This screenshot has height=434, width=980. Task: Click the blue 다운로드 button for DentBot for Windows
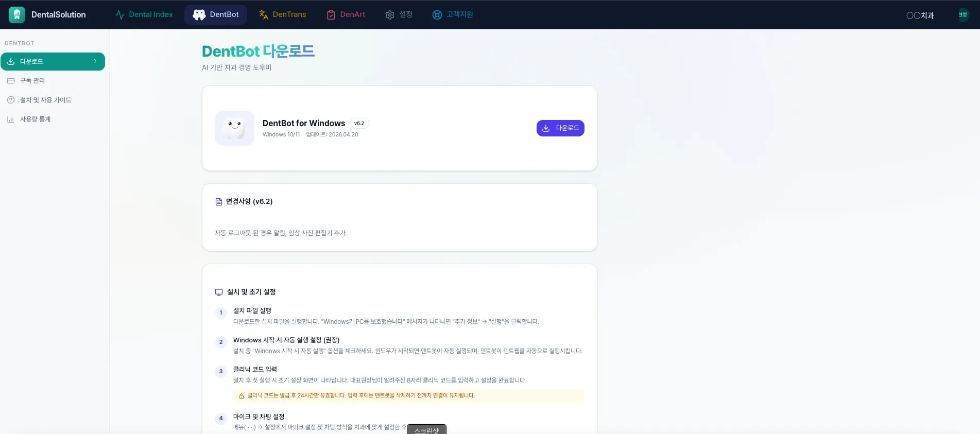tap(560, 128)
